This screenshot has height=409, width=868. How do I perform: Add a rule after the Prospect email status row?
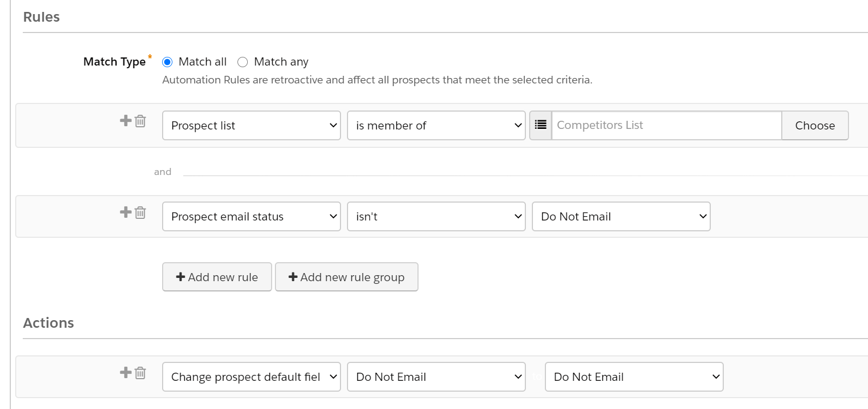point(126,212)
